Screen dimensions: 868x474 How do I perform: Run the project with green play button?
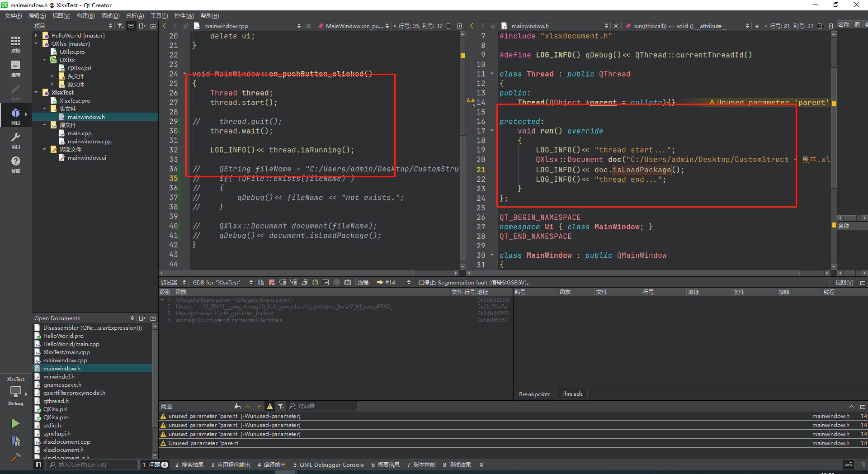[x=16, y=423]
